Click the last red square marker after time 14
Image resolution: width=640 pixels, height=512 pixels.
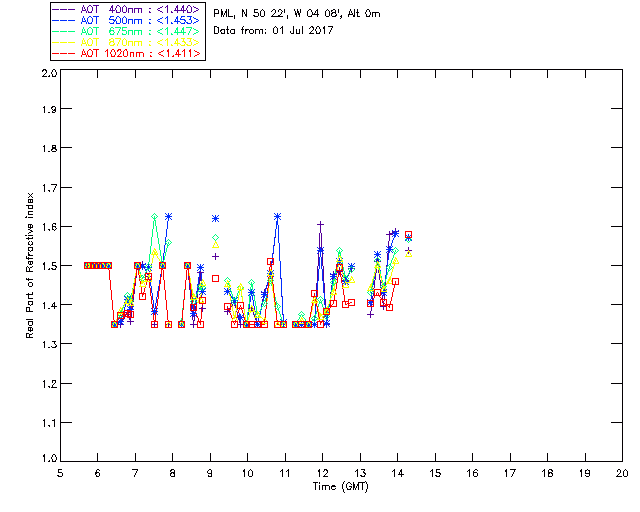[x=408, y=234]
